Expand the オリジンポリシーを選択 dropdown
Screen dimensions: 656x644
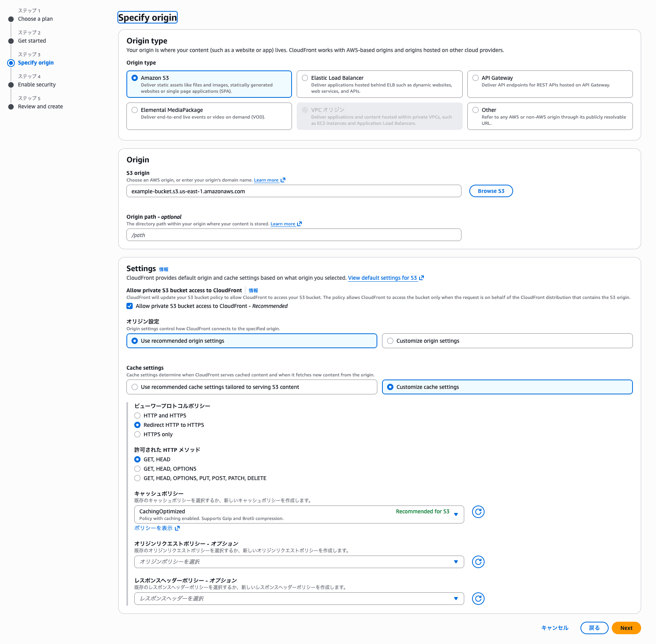(299, 562)
